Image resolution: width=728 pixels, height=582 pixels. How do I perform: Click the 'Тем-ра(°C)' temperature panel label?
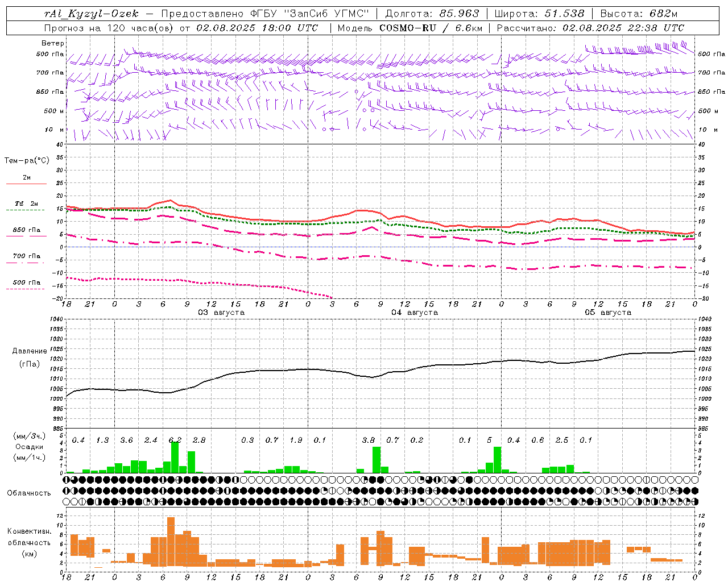pos(27,161)
